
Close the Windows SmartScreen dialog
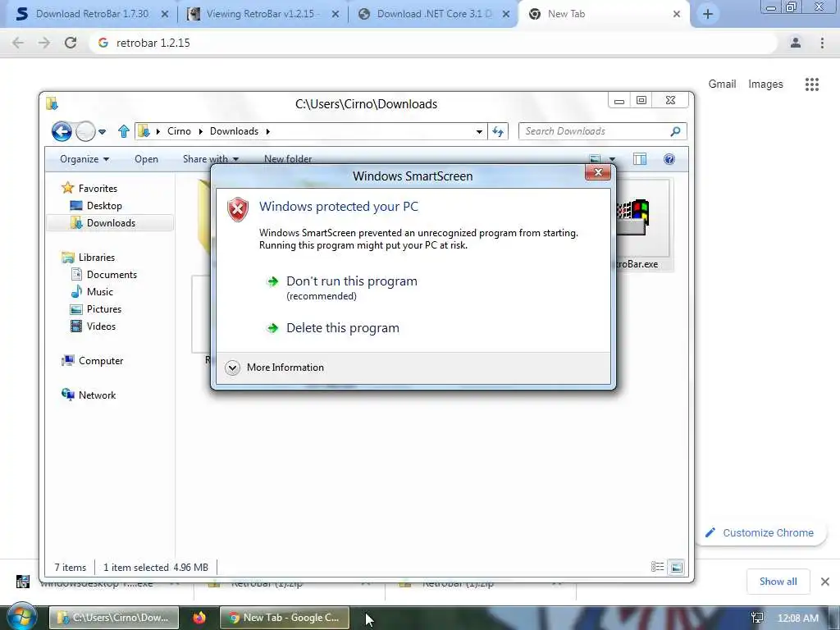click(598, 172)
